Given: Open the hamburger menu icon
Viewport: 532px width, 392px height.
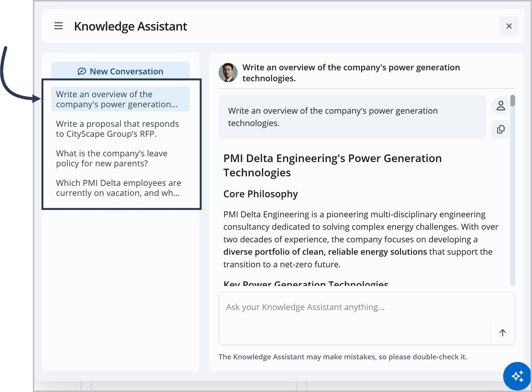Looking at the screenshot, I should pyautogui.click(x=59, y=26).
